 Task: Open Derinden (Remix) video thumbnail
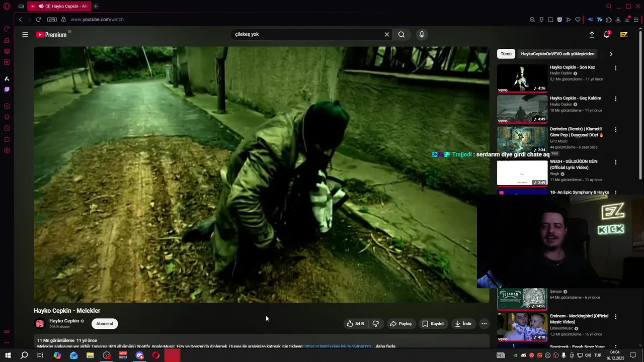(522, 140)
